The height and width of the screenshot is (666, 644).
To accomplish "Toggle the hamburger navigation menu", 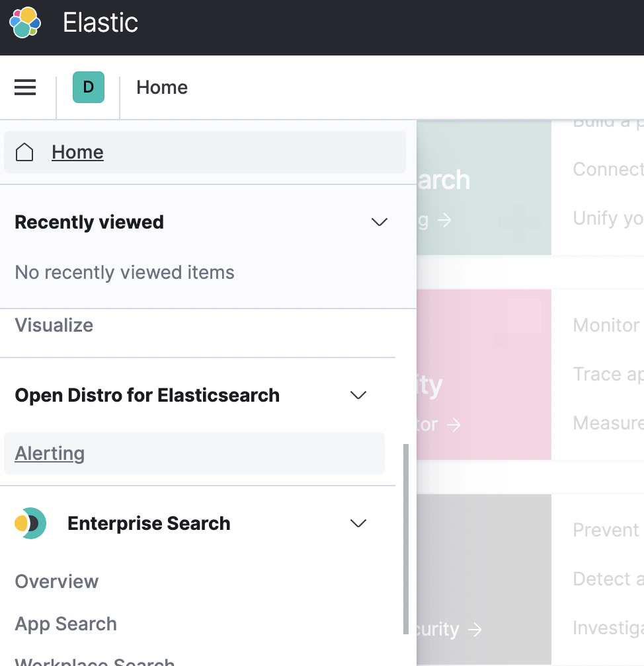I will 25,87.
